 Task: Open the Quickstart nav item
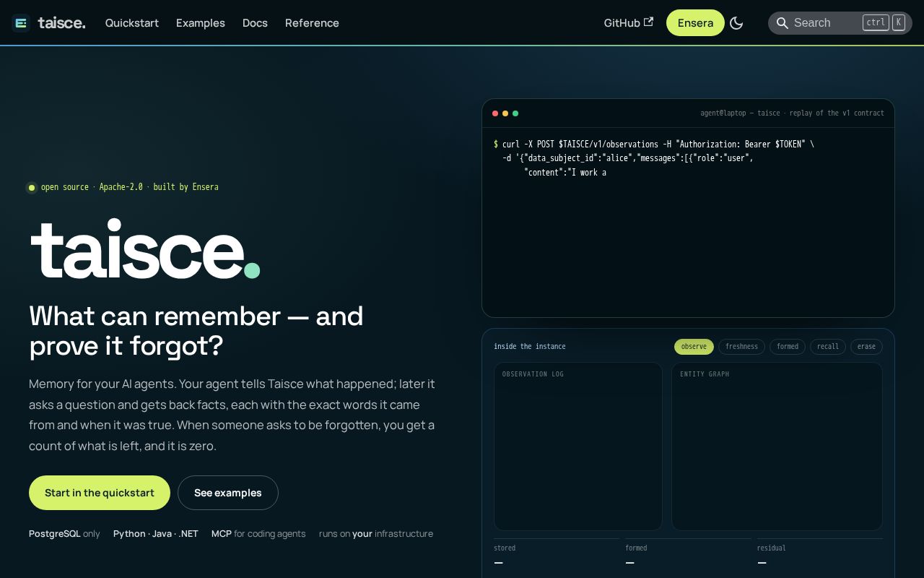pos(132,23)
